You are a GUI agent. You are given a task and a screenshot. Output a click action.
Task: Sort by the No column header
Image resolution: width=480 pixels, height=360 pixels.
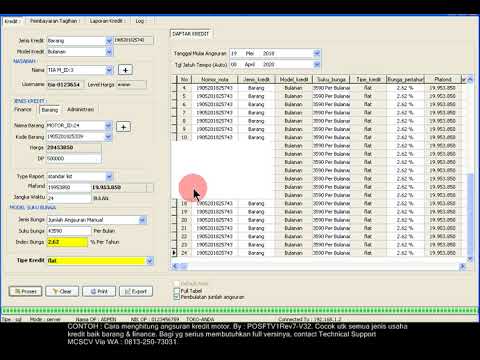(x=184, y=79)
